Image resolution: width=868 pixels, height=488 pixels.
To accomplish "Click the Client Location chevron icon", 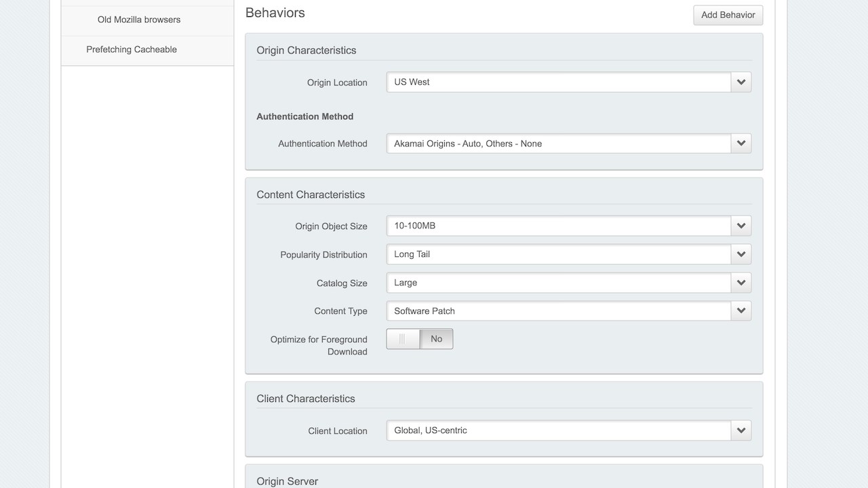I will [741, 430].
